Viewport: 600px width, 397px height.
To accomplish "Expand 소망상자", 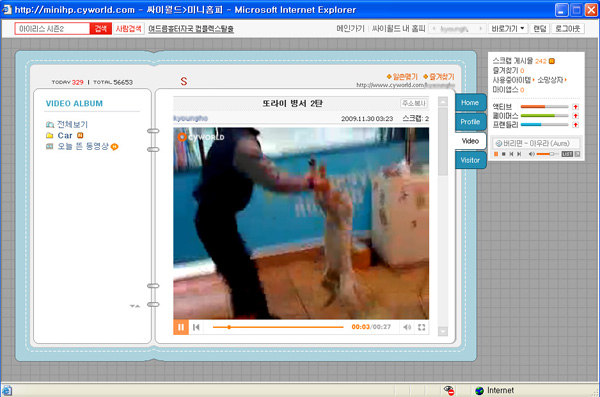I will 551,80.
